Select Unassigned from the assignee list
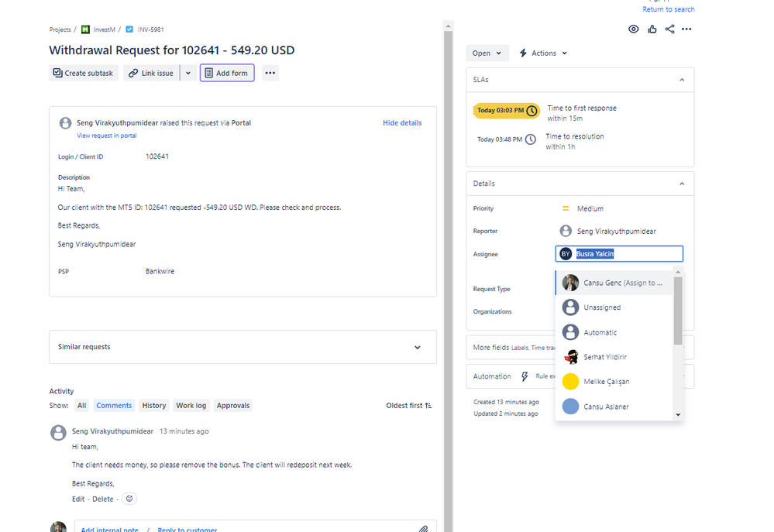Screen dimensions: 774x532 click(614, 307)
